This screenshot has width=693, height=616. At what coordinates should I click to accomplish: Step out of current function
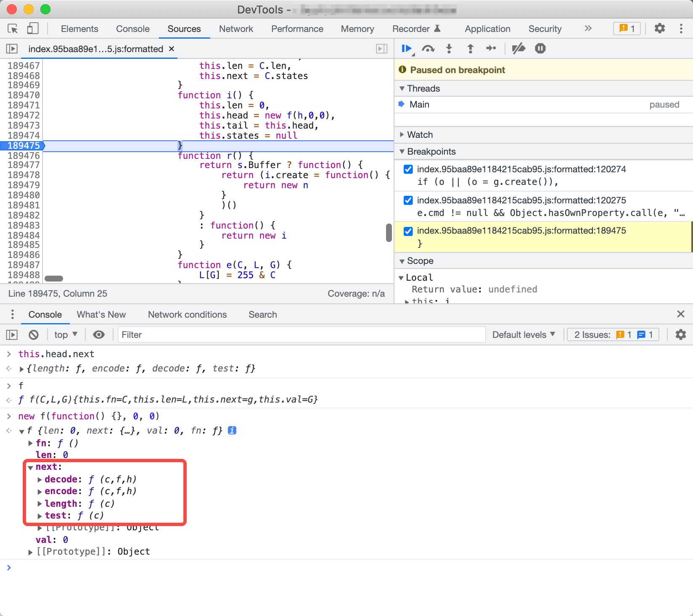pos(470,48)
